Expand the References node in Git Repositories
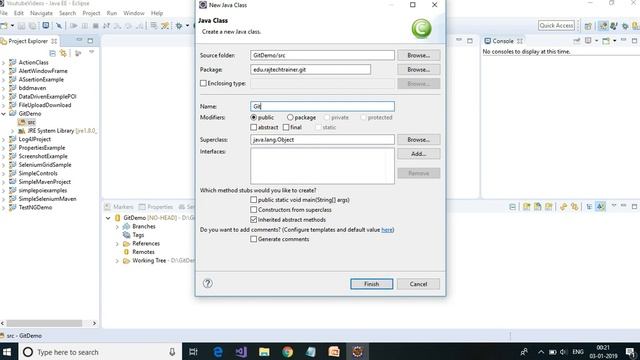Screen dimensions: 640x360 [x=117, y=244]
